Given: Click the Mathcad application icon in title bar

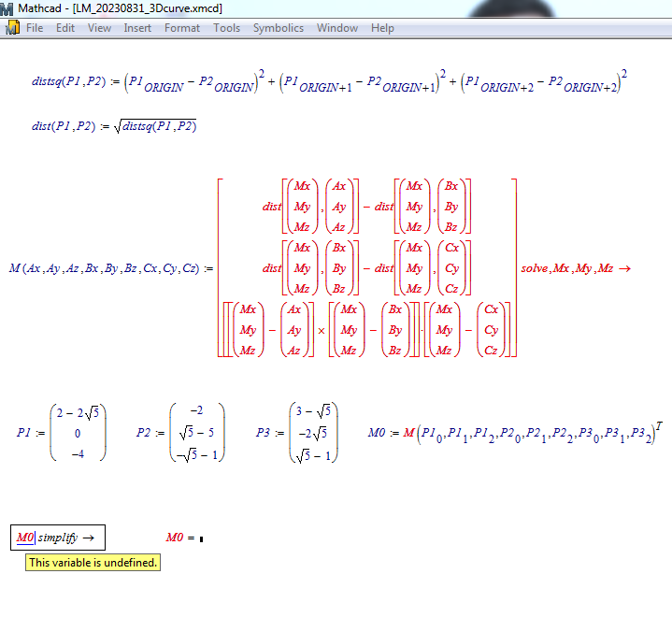Looking at the screenshot, I should pos(7,8).
